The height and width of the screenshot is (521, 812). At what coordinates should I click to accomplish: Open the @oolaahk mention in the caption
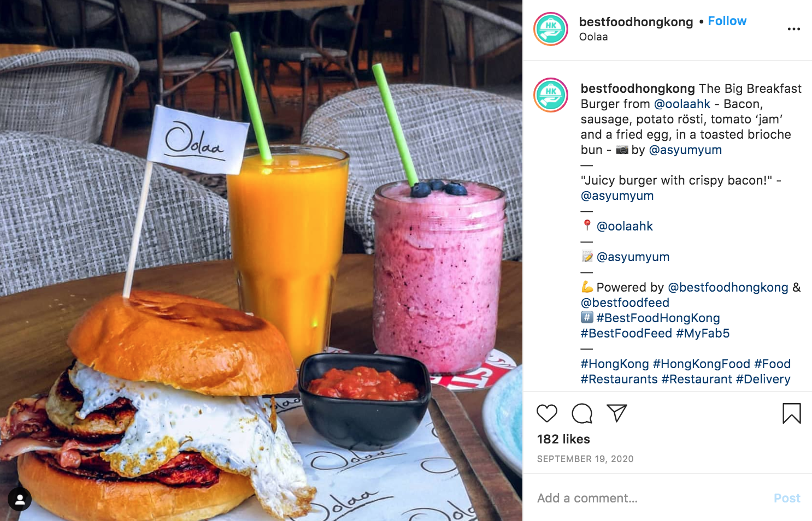coord(682,104)
